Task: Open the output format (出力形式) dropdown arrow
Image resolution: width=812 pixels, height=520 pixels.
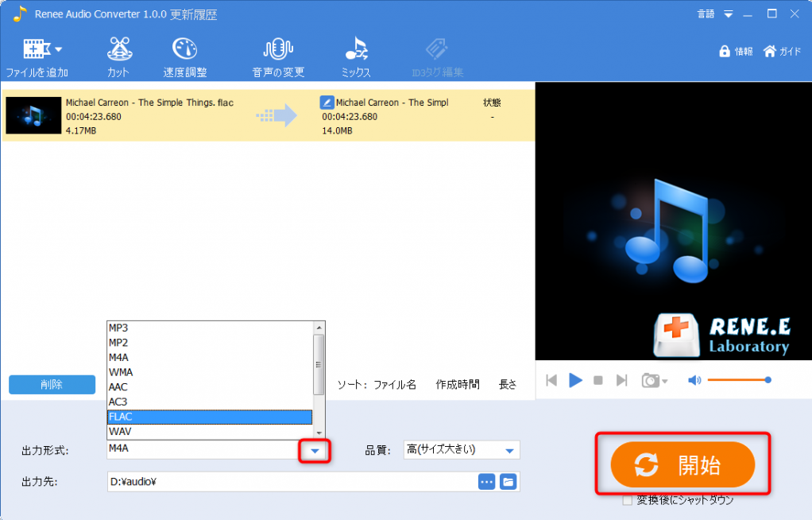Action: coord(315,451)
